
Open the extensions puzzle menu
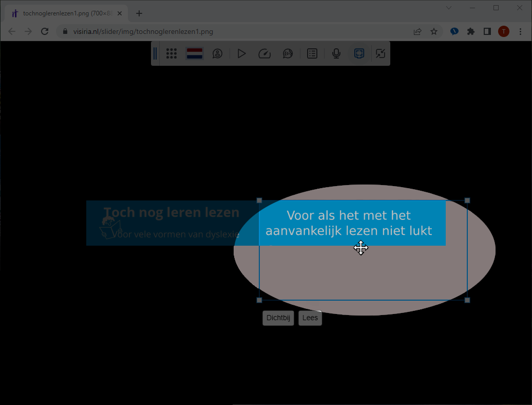click(x=471, y=31)
